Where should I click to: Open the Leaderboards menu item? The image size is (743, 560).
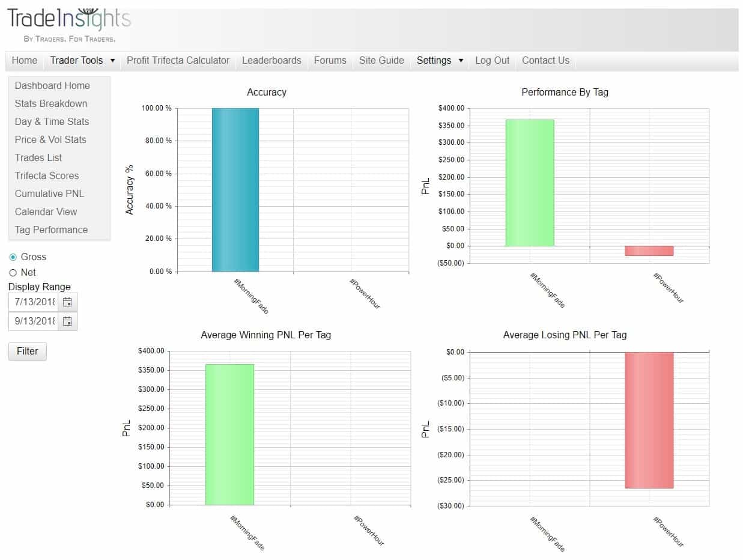tap(271, 60)
